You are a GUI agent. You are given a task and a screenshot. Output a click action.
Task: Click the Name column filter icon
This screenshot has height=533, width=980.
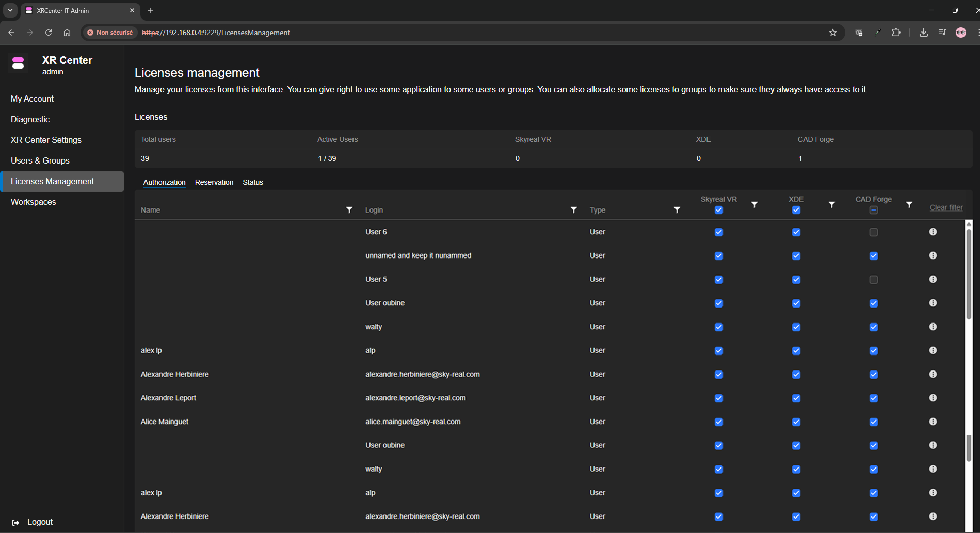tap(349, 210)
